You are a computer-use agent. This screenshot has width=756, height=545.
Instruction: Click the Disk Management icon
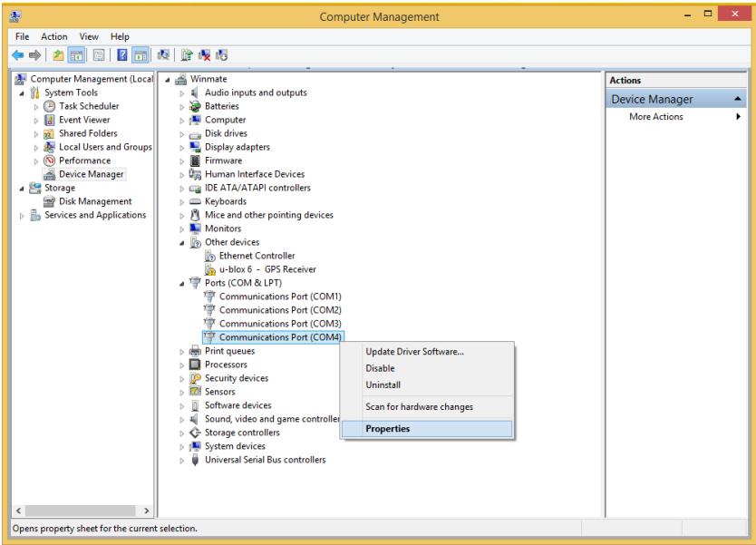49,201
